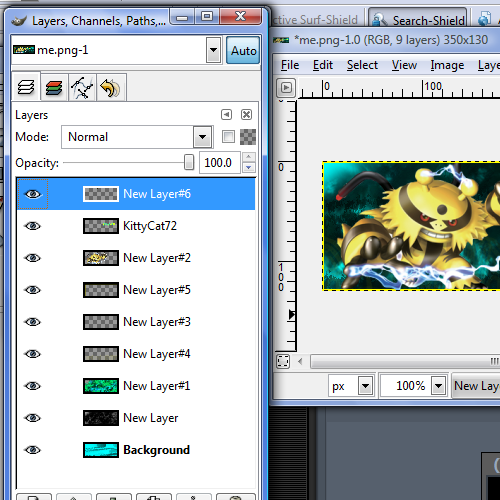Select the black New Layer thumbnail
The width and height of the screenshot is (500, 500).
point(101,418)
